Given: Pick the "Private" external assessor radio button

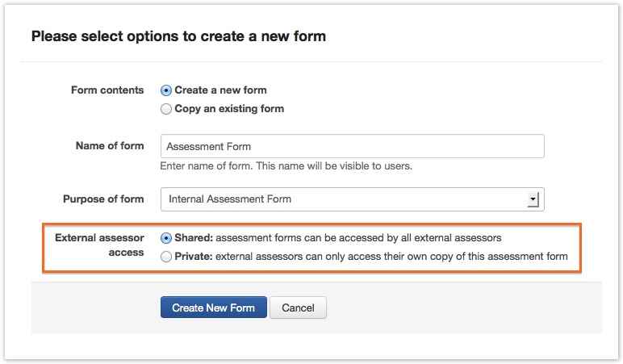Looking at the screenshot, I should (x=166, y=257).
